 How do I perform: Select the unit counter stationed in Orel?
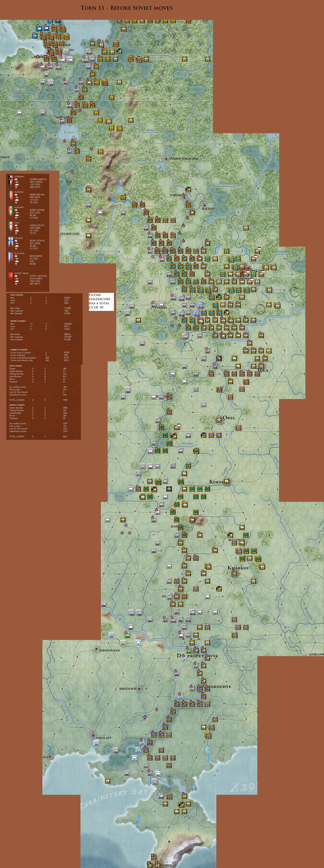219,420
